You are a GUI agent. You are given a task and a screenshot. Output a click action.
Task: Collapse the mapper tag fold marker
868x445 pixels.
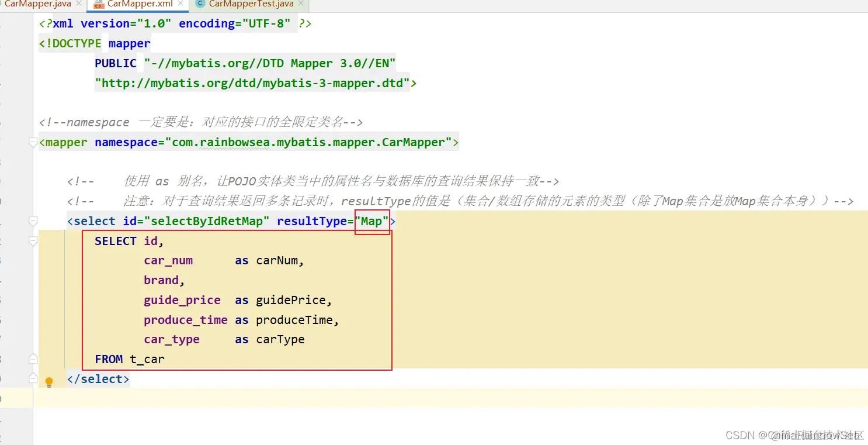coord(33,143)
